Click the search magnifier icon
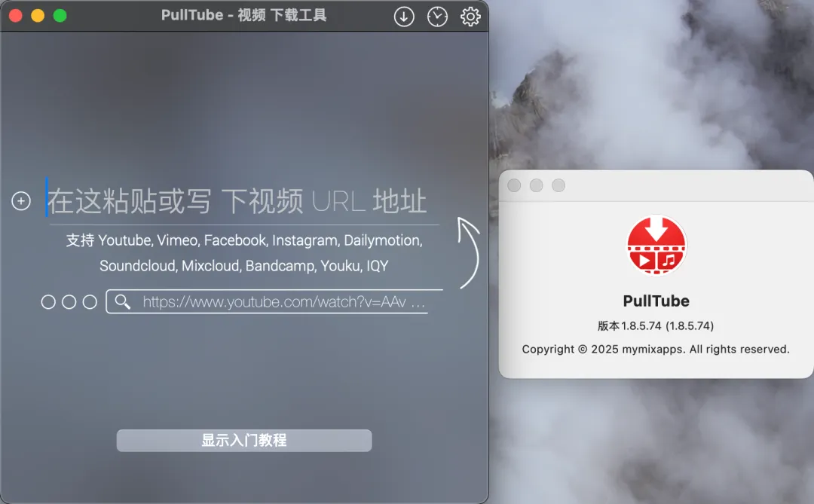The width and height of the screenshot is (814, 504). pos(123,301)
